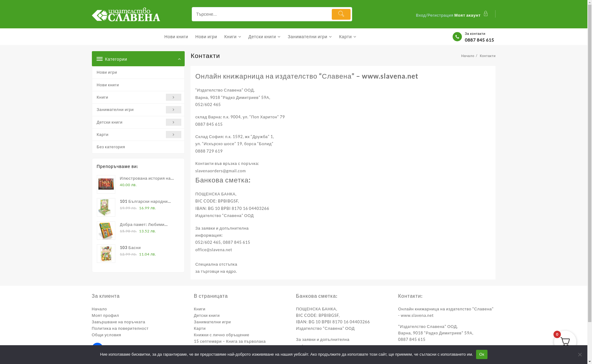Expand Занимателни игри sidebar arrow

click(173, 110)
